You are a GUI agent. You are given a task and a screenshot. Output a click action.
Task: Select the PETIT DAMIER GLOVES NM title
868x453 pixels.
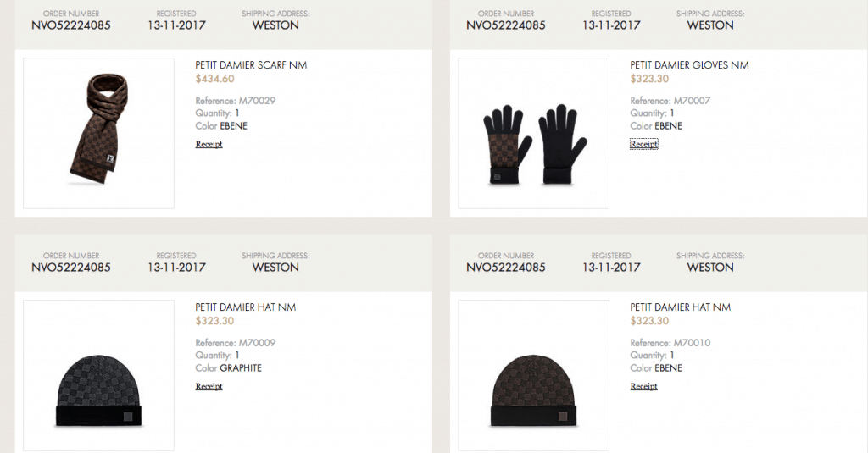tap(689, 64)
